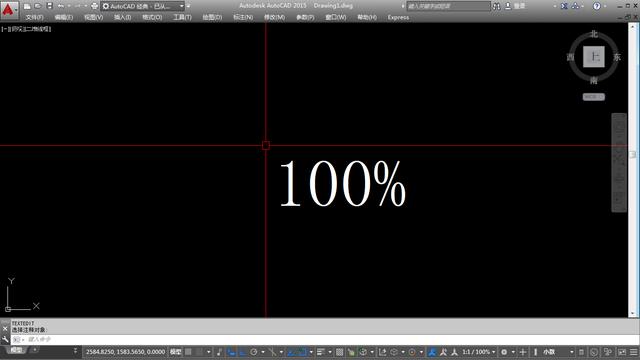The height and width of the screenshot is (360, 640).
Task: Open the 工具(T) menu
Action: (182, 18)
